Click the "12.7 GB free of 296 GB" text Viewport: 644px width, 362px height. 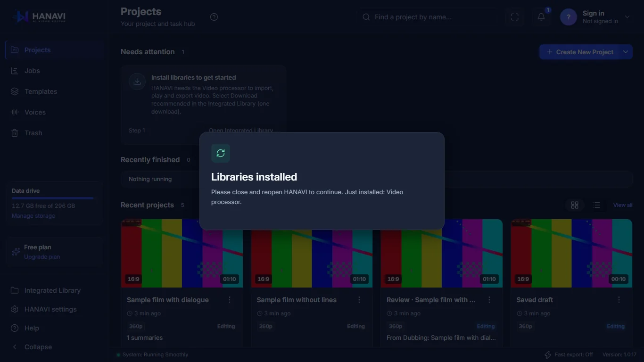pos(43,206)
